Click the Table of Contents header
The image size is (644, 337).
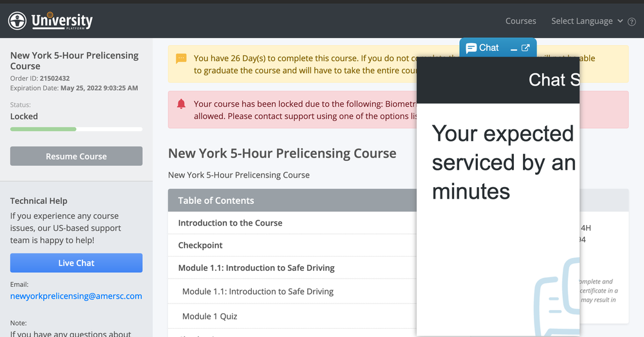point(292,201)
